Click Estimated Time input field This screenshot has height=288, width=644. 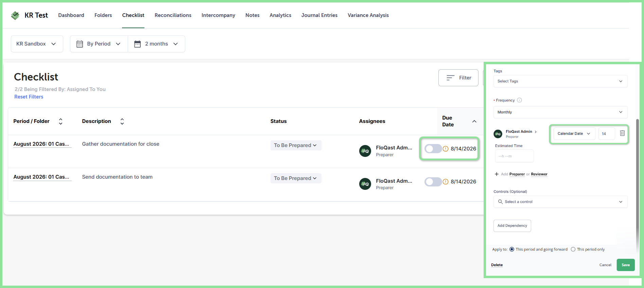pyautogui.click(x=514, y=156)
